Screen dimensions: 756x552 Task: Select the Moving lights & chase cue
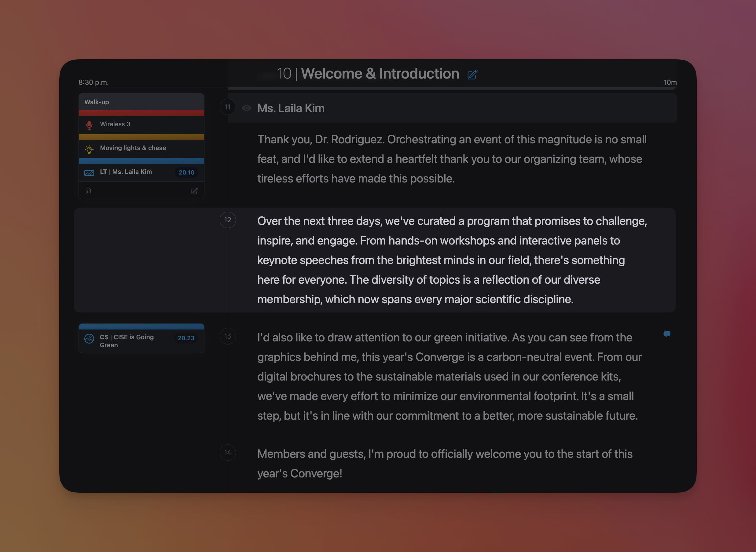click(133, 148)
